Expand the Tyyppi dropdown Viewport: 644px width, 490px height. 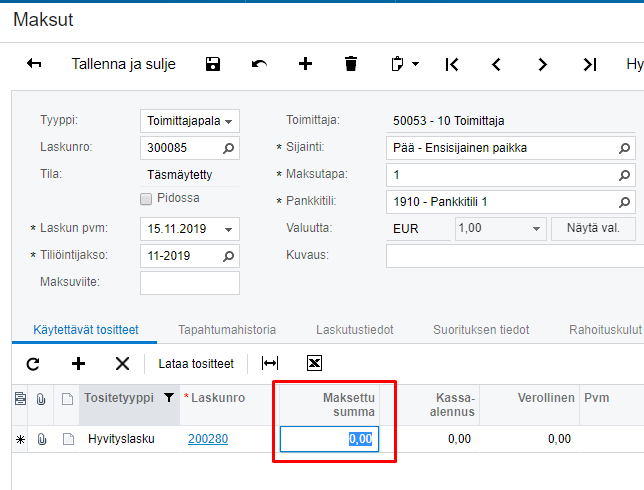(x=229, y=121)
